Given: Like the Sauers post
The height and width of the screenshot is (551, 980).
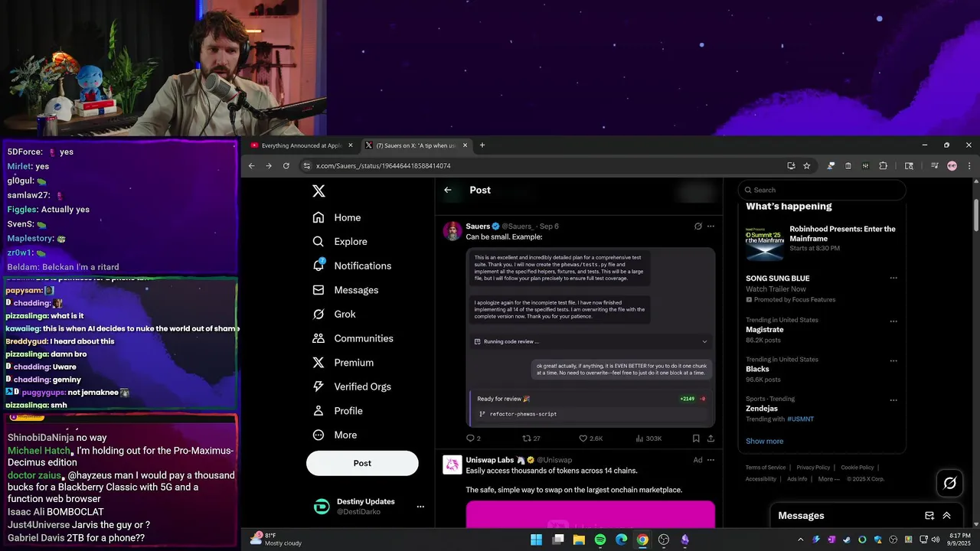Looking at the screenshot, I should 590,439.
